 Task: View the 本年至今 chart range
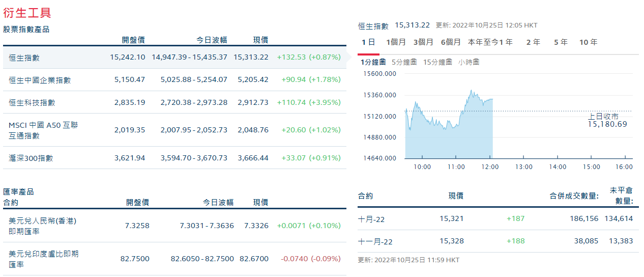pyautogui.click(x=483, y=42)
